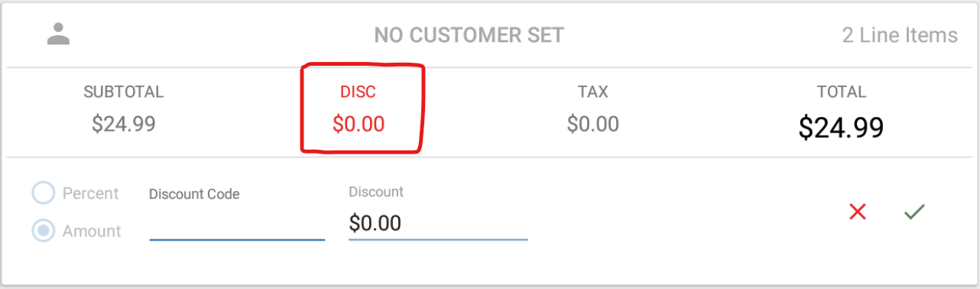Focus the Discount Code input field
980x289 pixels.
coord(237,224)
